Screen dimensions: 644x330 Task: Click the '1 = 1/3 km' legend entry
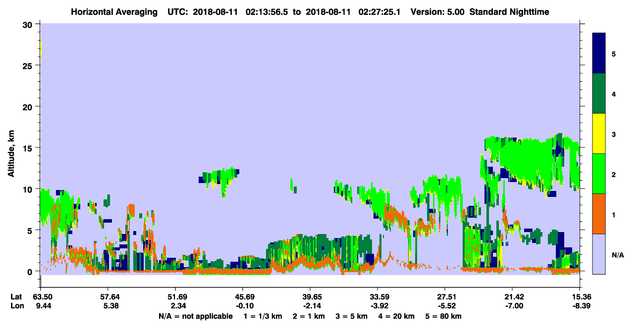(x=263, y=316)
